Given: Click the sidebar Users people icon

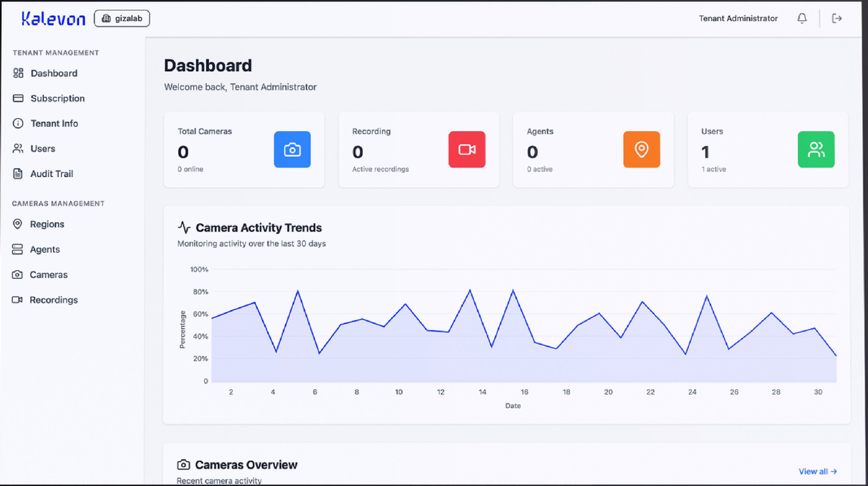Looking at the screenshot, I should pyautogui.click(x=18, y=148).
